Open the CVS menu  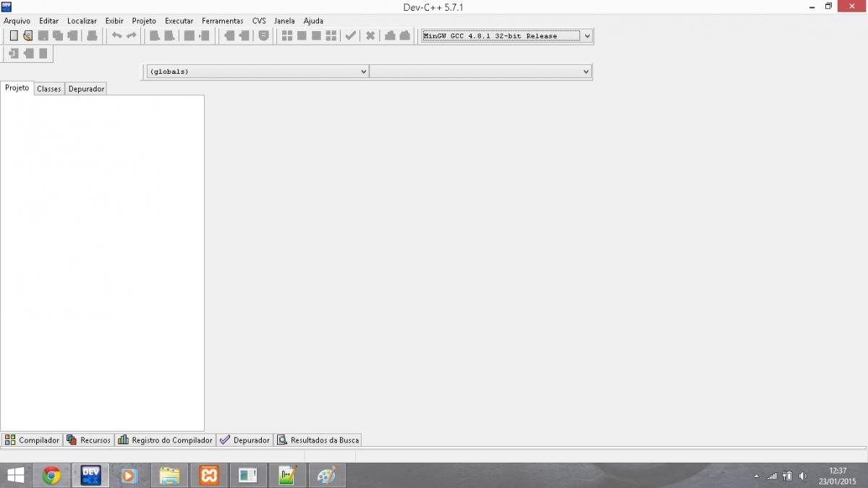point(259,21)
